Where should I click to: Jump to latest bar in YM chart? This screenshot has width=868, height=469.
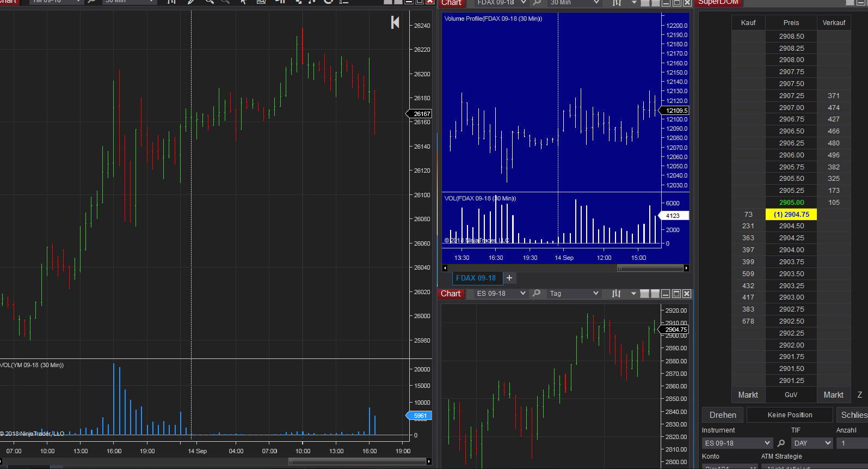395,22
